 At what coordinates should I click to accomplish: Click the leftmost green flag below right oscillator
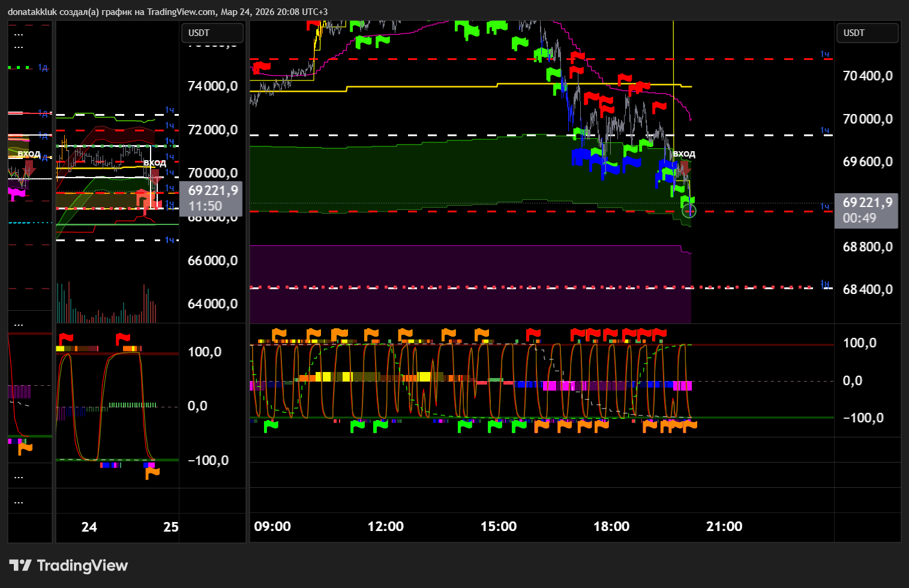click(271, 425)
